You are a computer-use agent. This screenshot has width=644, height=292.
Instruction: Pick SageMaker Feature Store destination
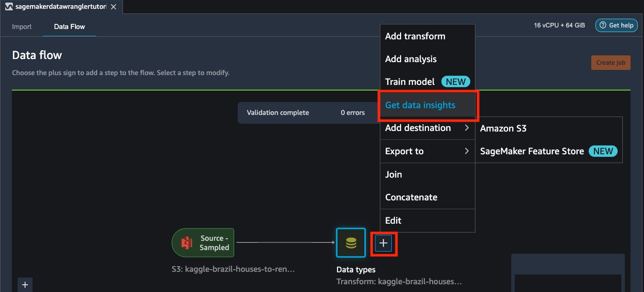549,151
